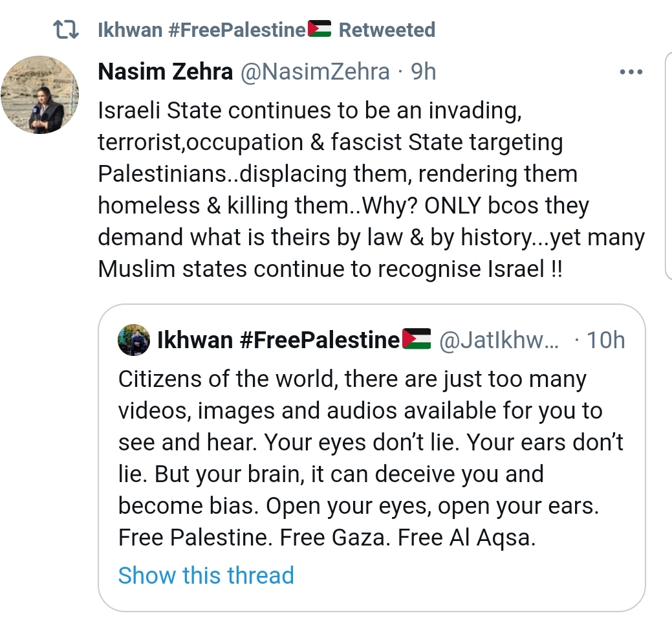
Task: Click the retweet arrows icon above the tweet
Action: (x=66, y=30)
